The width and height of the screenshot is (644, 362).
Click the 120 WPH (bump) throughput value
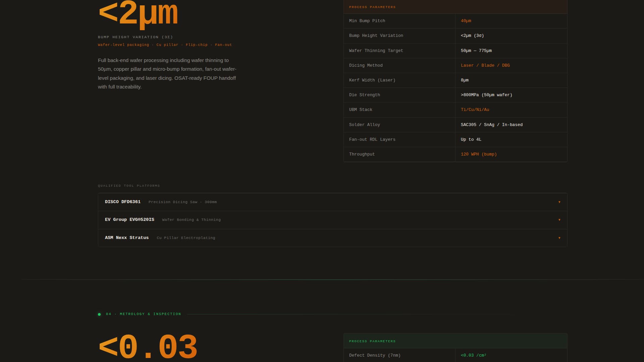[x=478, y=154]
